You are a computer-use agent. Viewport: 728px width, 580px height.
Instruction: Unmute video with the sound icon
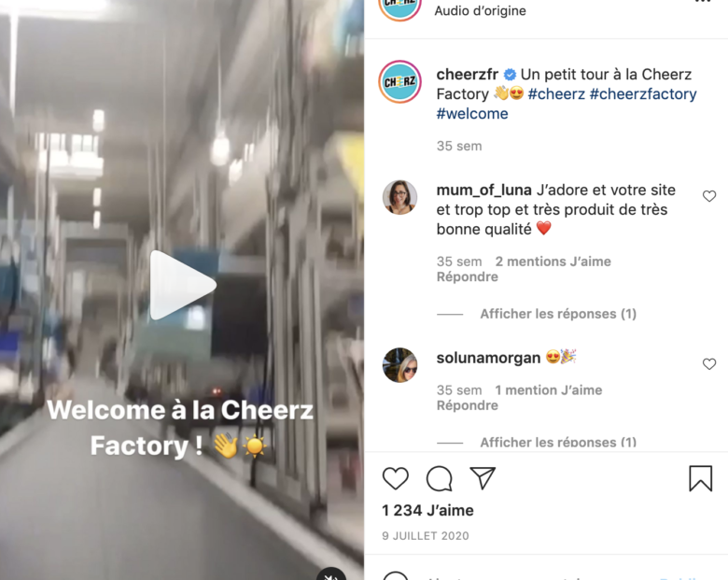[x=331, y=575]
